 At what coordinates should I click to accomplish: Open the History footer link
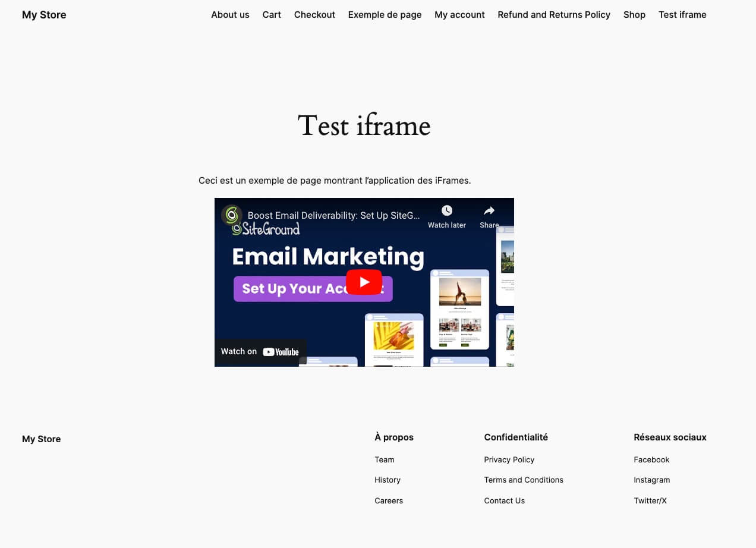388,480
